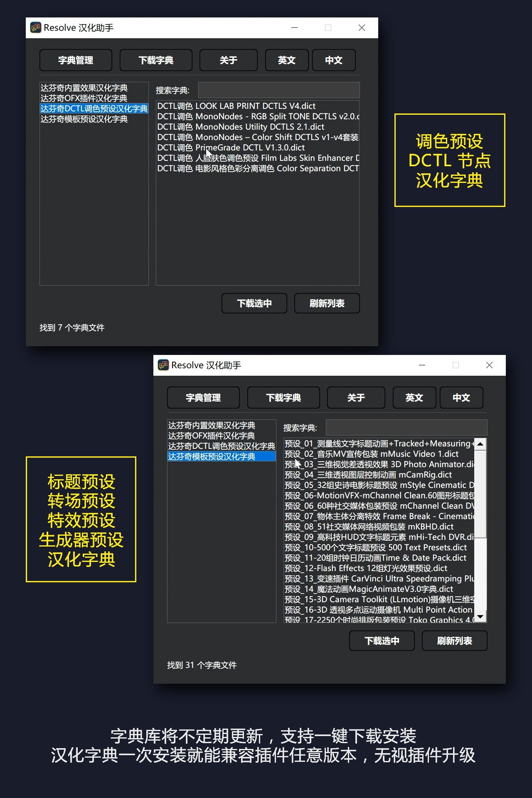The width and height of the screenshot is (532, 798).
Task: Select 预设_04 mCamRig.dict entry
Action: coord(379,475)
